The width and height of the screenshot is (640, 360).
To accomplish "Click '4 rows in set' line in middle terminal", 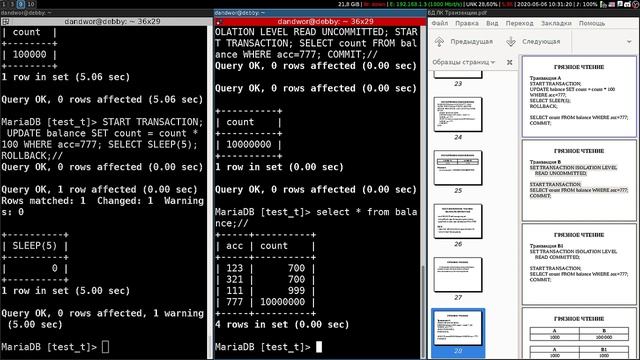I will 282,324.
